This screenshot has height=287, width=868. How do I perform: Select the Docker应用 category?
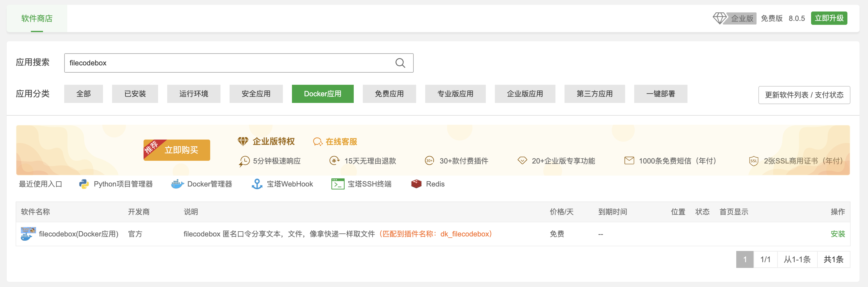click(x=323, y=94)
